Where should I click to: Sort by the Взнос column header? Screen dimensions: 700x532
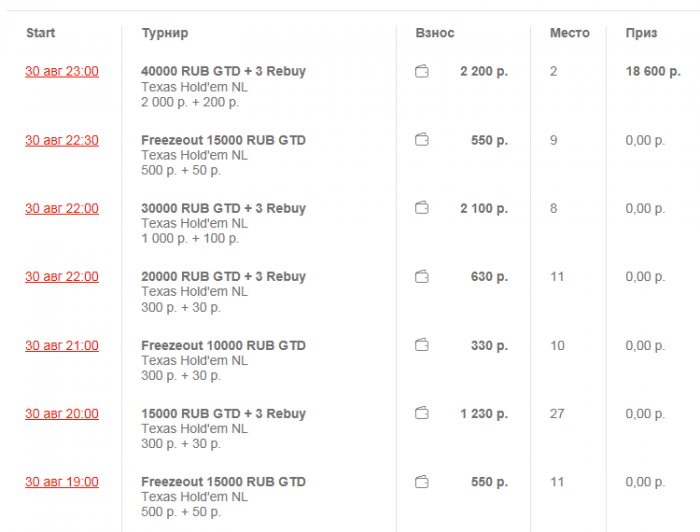click(x=435, y=33)
